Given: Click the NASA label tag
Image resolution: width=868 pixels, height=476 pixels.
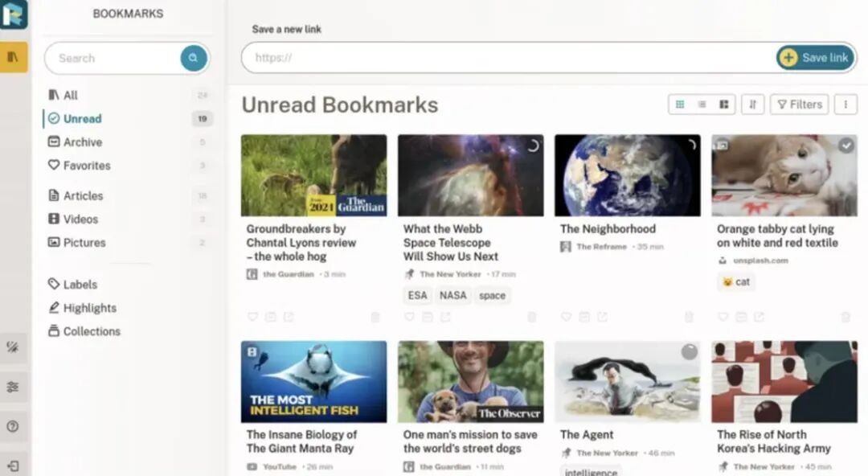Looking at the screenshot, I should [x=452, y=295].
